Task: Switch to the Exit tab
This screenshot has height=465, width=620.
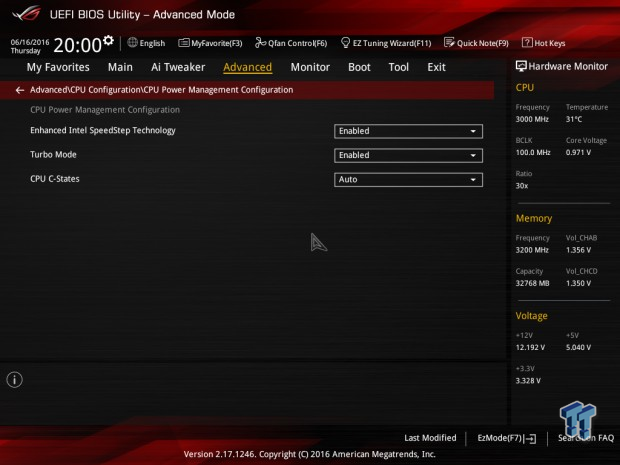Action: coord(436,67)
